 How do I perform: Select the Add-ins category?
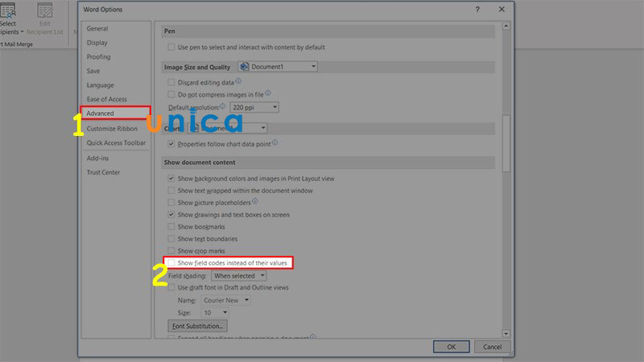tap(97, 158)
